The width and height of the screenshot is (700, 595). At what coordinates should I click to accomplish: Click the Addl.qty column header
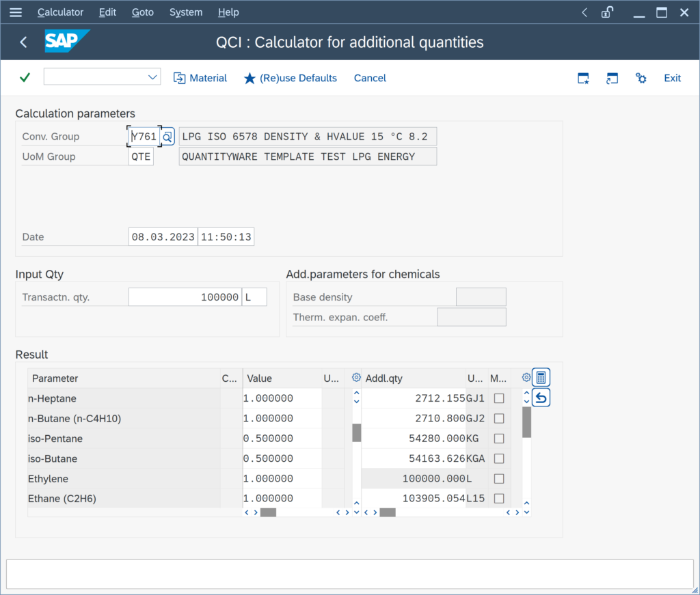pos(414,378)
